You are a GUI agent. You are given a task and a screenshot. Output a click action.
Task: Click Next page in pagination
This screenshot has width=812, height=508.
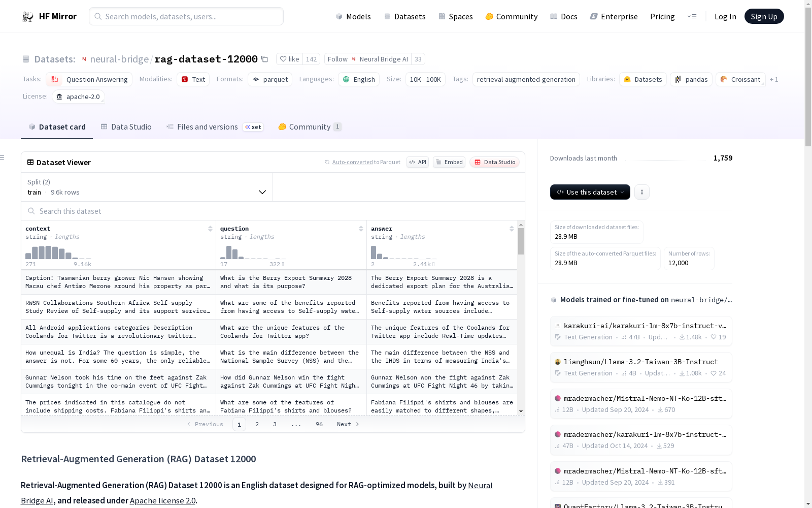(x=348, y=424)
